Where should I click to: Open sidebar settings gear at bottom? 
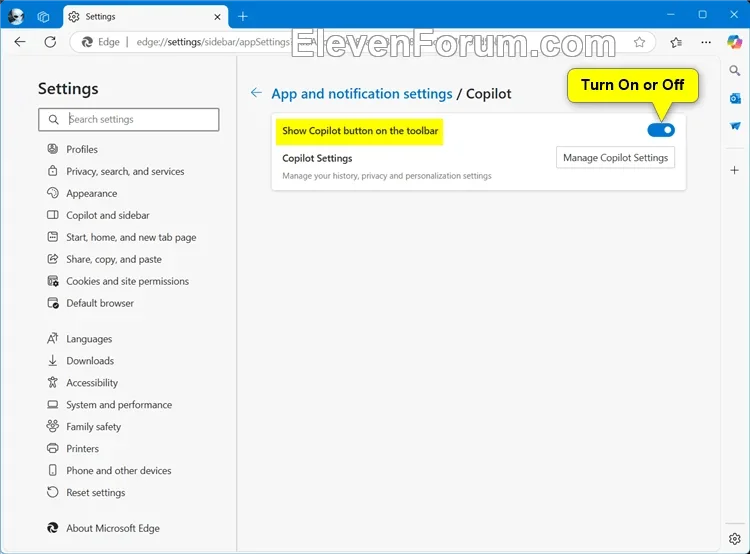[735, 539]
